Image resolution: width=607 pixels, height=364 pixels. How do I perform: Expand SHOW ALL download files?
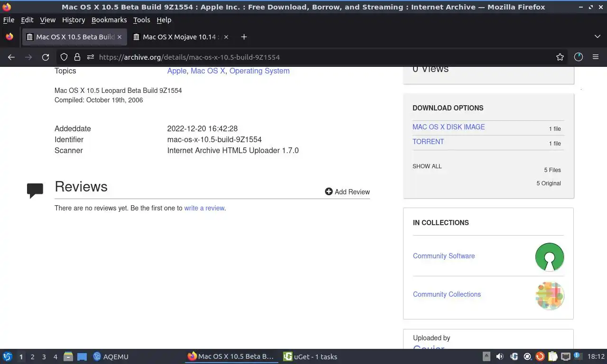tap(427, 166)
